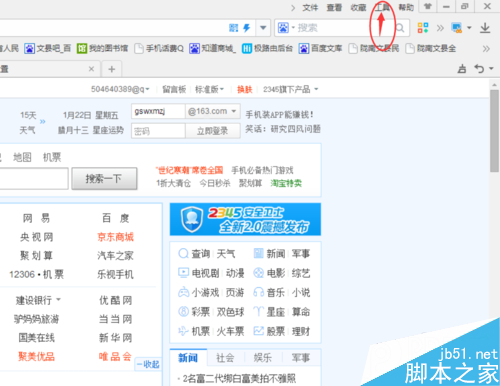500x386 pixels.
Task: Open the dropdown beside the undo icon
Action: 491,69
